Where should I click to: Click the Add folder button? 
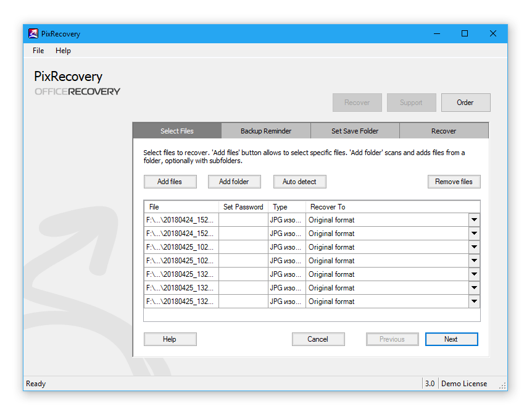click(x=234, y=182)
